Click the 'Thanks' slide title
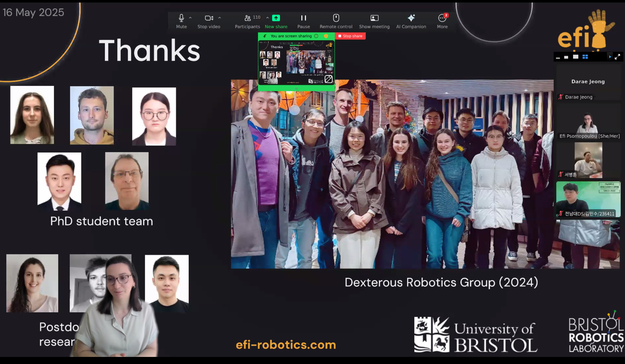 [149, 50]
